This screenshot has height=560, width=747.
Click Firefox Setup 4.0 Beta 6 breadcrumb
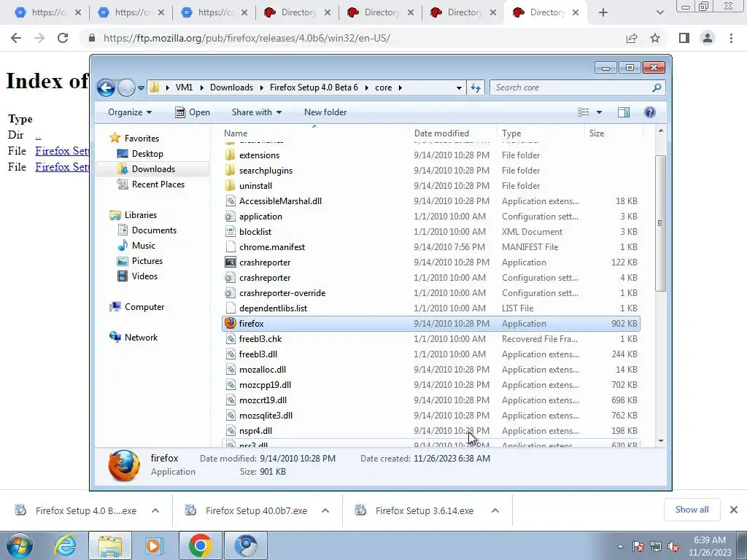(x=314, y=87)
